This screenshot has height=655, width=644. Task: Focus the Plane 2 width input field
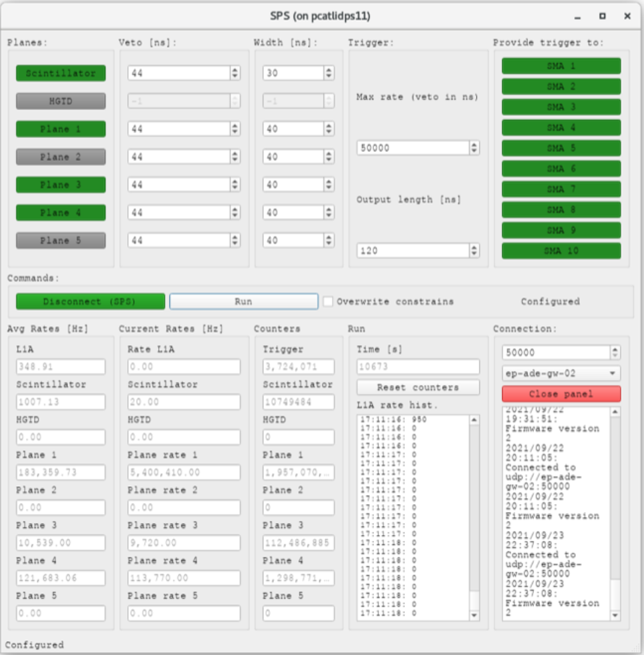[293, 157]
